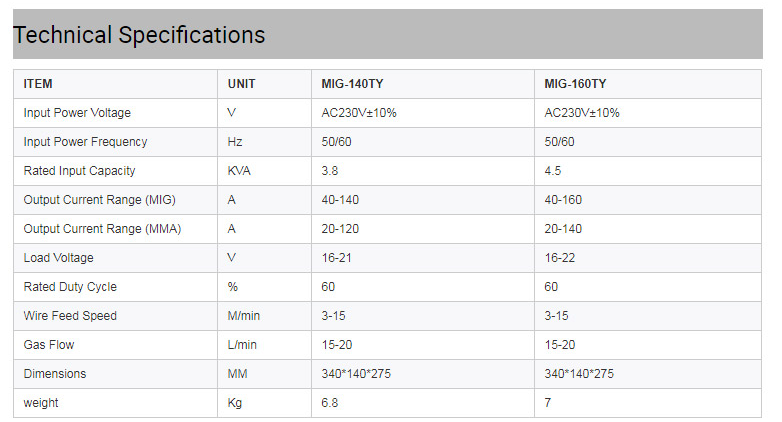Select the Input Power Frequency label
The height and width of the screenshot is (422, 782).
pyautogui.click(x=85, y=142)
